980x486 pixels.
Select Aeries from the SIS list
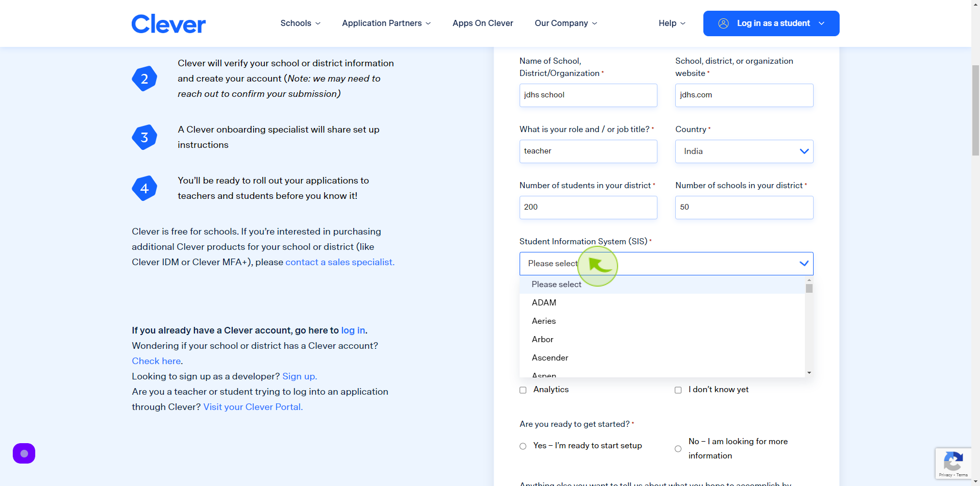pyautogui.click(x=662, y=321)
